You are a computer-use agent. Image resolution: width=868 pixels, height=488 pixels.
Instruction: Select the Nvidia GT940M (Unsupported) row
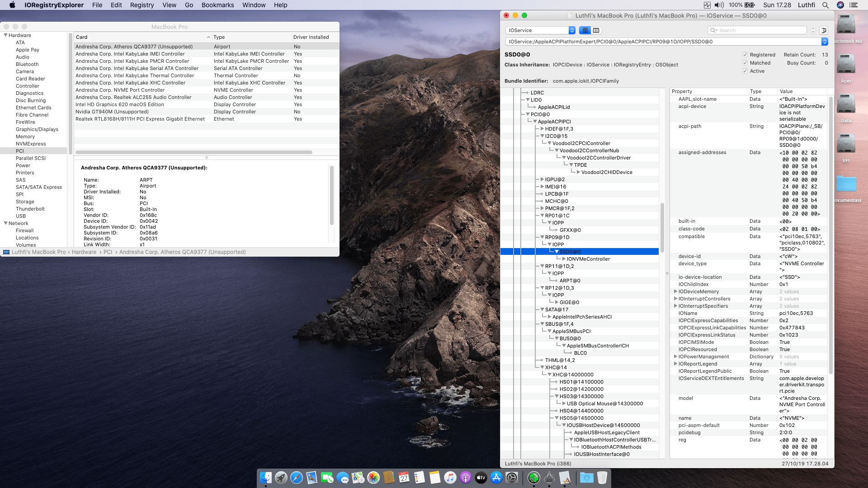pyautogui.click(x=112, y=112)
